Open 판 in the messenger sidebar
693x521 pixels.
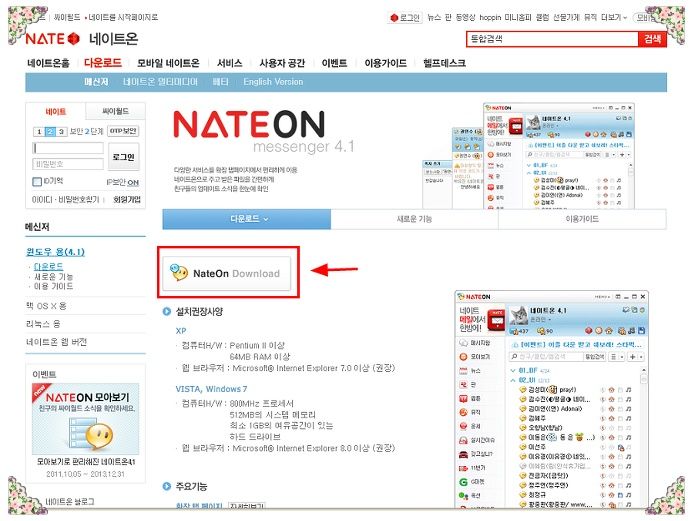468,384
